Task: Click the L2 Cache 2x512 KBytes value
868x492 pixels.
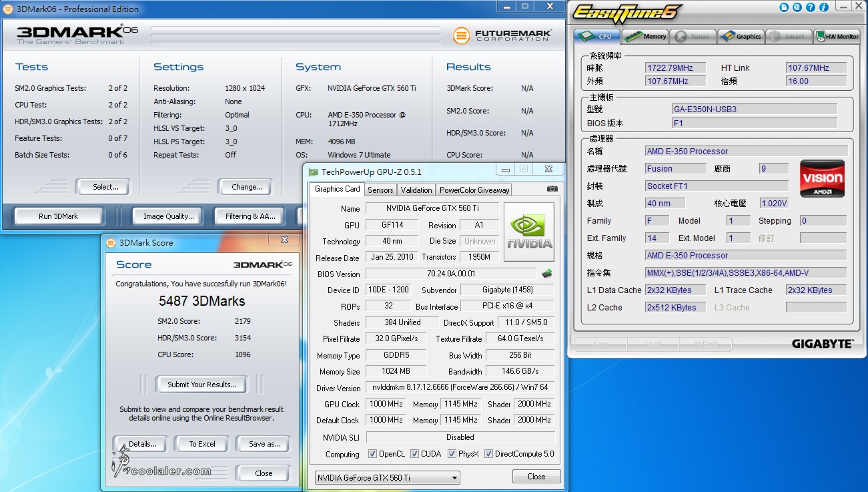Action: point(675,308)
